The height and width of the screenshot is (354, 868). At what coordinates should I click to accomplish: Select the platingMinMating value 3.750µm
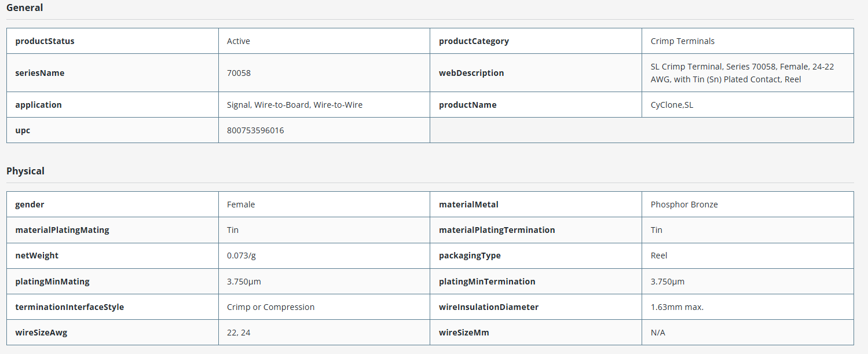pyautogui.click(x=244, y=282)
